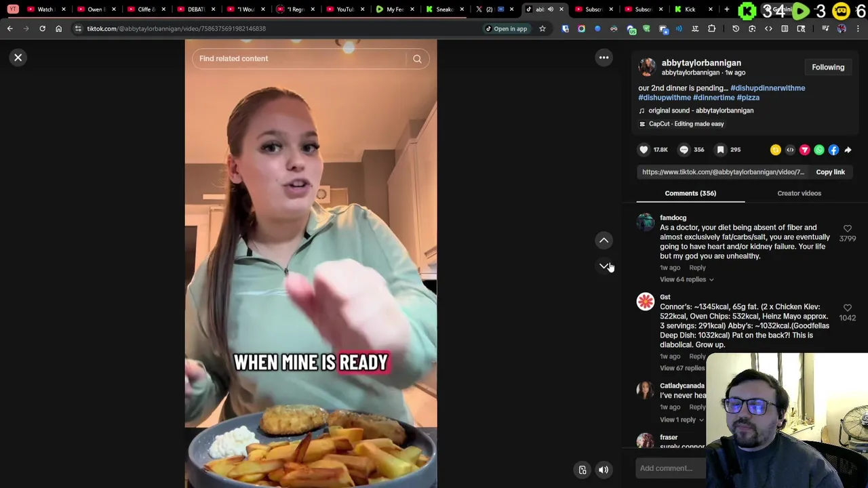
Task: Switch to the Owen browser tab
Action: click(95, 9)
